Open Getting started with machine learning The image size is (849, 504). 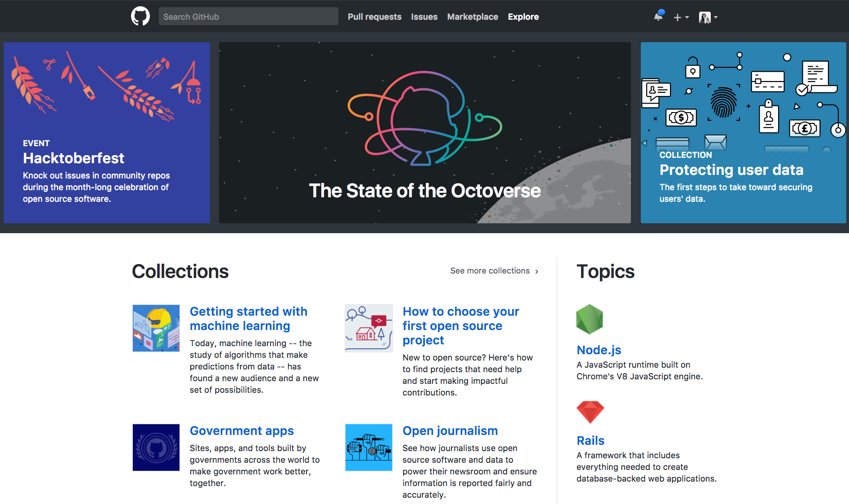click(x=249, y=318)
